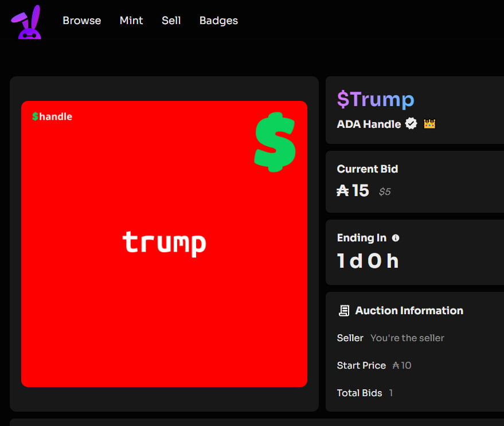Image resolution: width=504 pixels, height=426 pixels.
Task: Click the "You're the seller" text
Action: pos(407,338)
